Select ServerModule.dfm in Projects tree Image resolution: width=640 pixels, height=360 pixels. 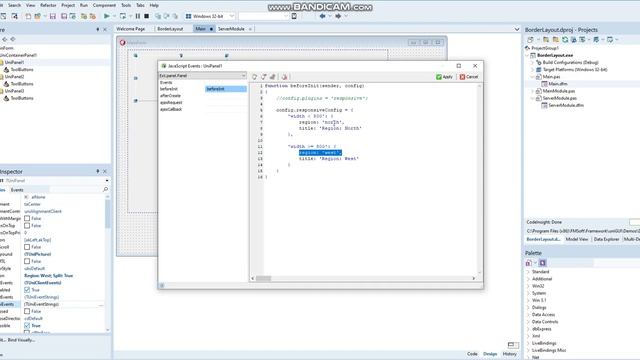pos(566,105)
